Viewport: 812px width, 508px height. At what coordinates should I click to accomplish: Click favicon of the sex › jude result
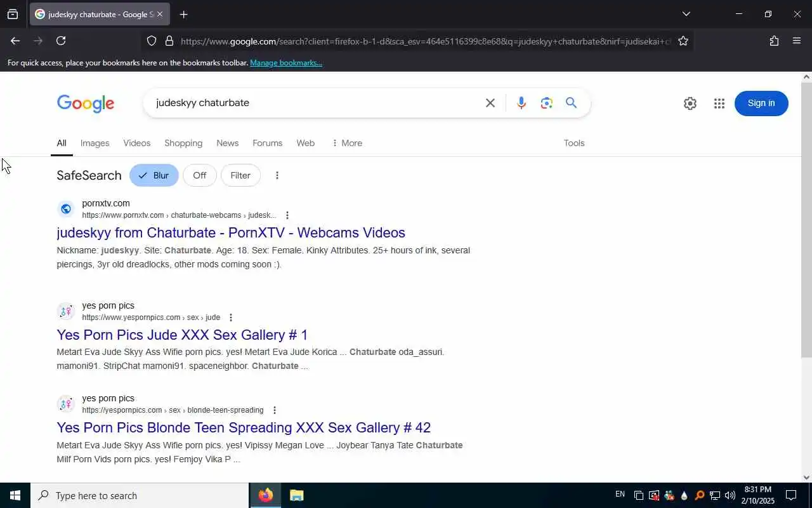66,311
